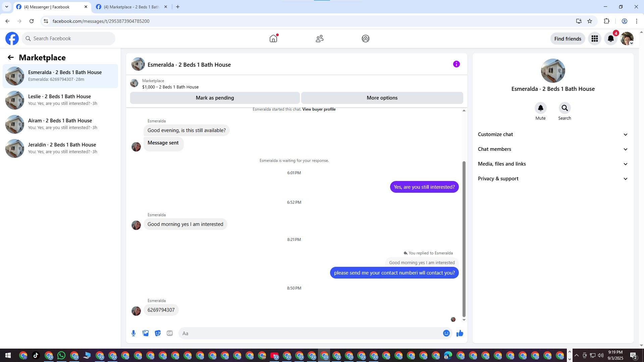Show hidden system tray icons

click(576, 355)
